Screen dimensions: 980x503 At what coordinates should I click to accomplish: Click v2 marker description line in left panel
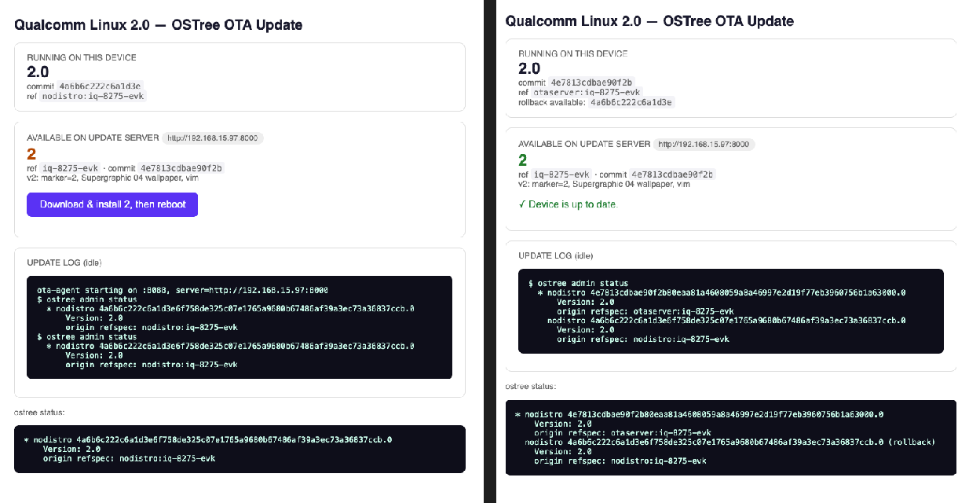pyautogui.click(x=112, y=178)
